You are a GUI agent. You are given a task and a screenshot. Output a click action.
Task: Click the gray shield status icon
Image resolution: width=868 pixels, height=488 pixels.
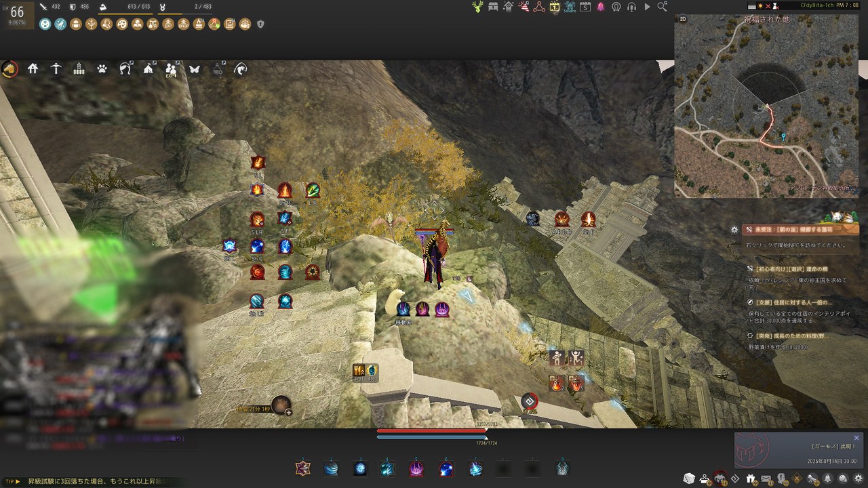(x=260, y=24)
